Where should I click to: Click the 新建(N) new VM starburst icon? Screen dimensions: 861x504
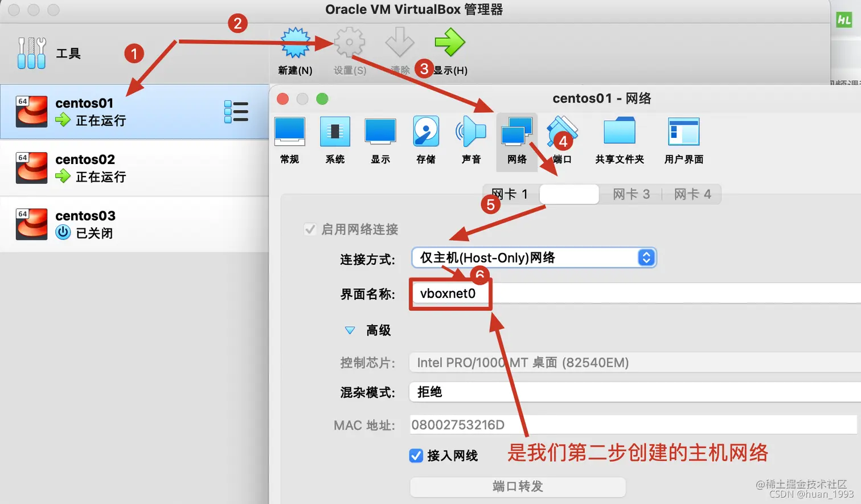pos(296,43)
